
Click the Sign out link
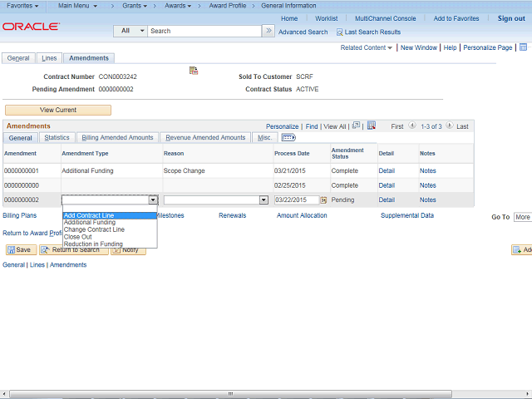511,18
